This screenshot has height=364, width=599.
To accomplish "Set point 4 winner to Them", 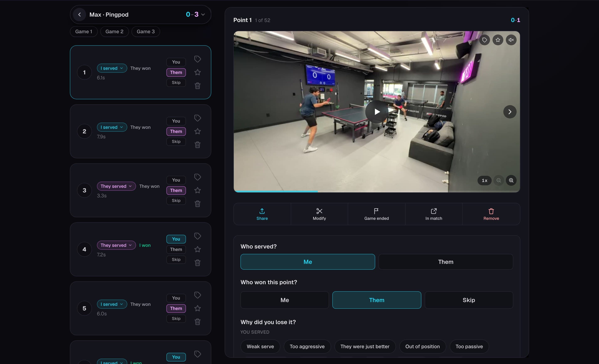I will (x=176, y=249).
